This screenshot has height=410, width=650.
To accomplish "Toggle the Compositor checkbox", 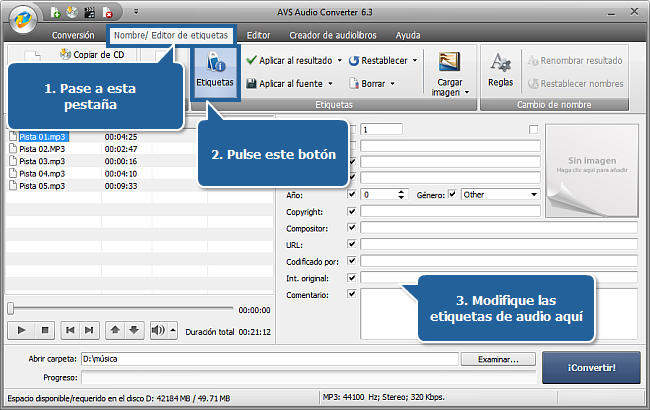I will (x=351, y=228).
